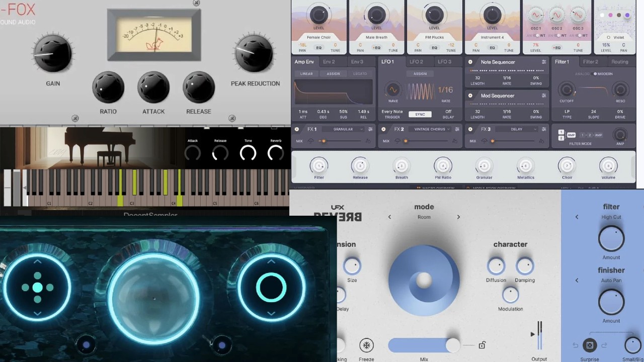Viewport: 644px width, 362px height.
Task: Open the FX 3 Delay dropdown
Action: click(517, 129)
